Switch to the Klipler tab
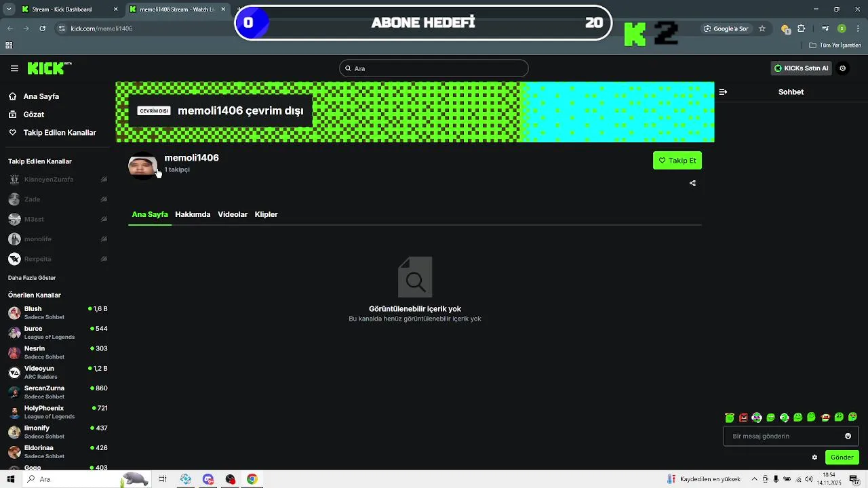868x488 pixels. 266,214
